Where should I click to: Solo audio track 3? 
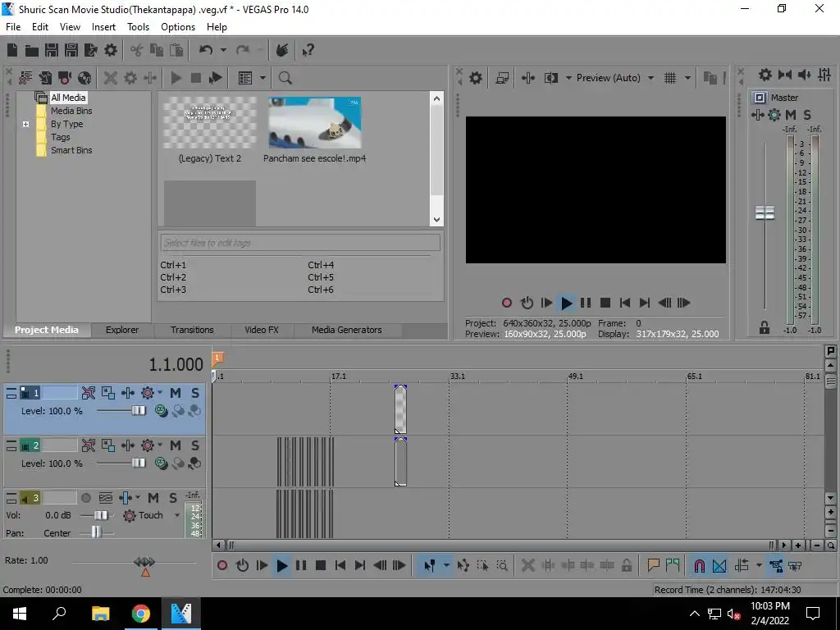tap(172, 498)
